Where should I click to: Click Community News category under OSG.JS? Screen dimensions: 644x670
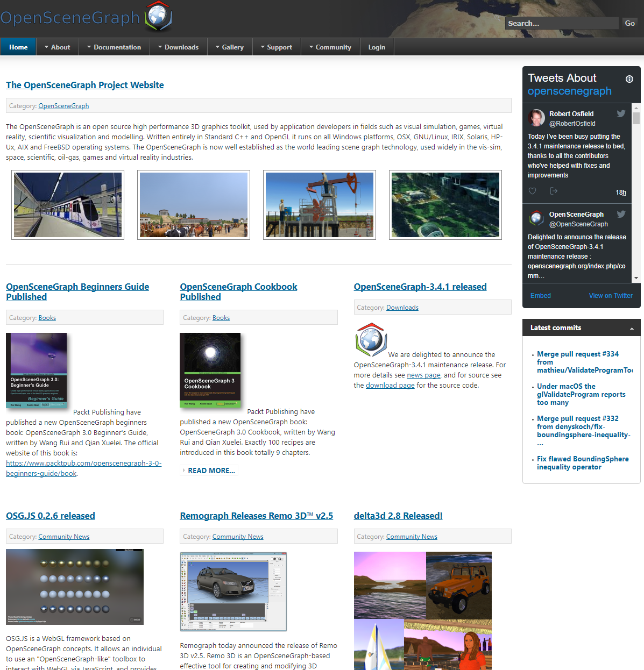[x=64, y=537]
